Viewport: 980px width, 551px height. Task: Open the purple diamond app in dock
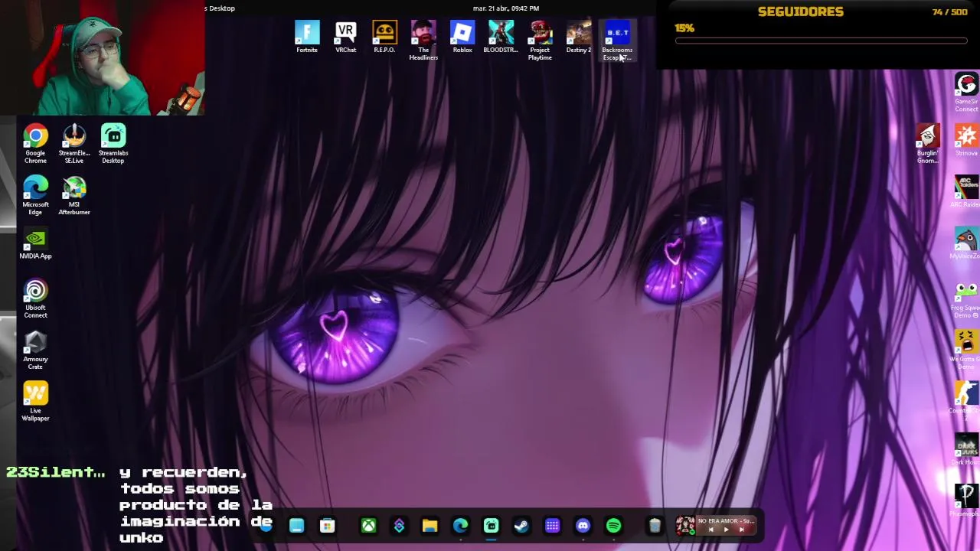click(x=399, y=526)
